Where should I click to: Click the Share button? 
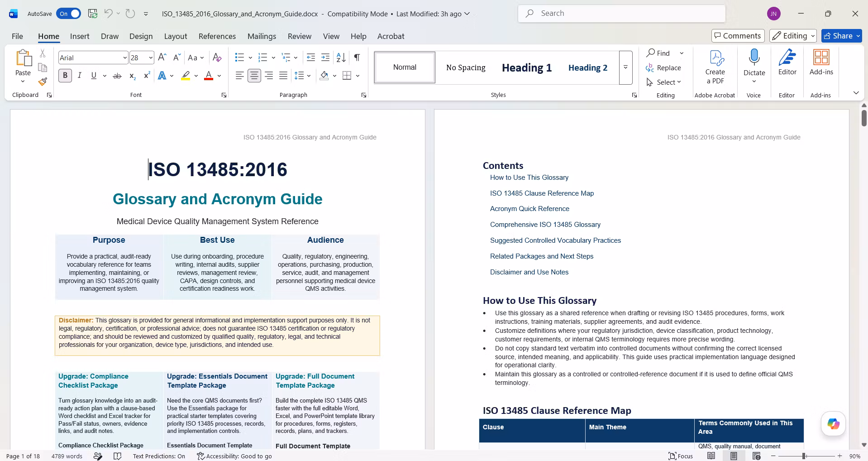coord(842,36)
